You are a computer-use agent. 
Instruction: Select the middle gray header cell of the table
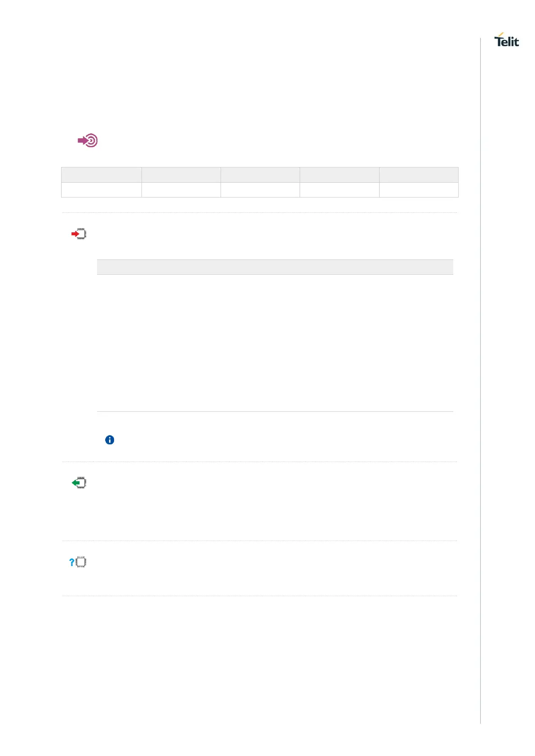coord(260,175)
